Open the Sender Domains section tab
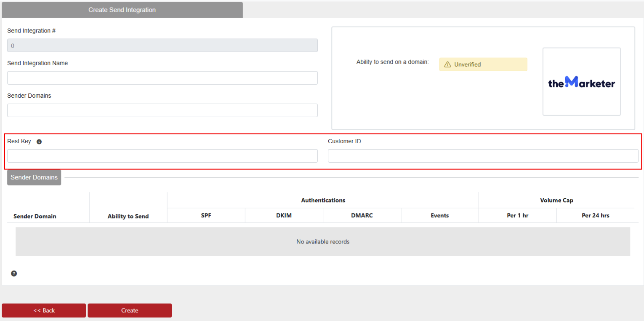Image resolution: width=644 pixels, height=321 pixels. [x=34, y=177]
